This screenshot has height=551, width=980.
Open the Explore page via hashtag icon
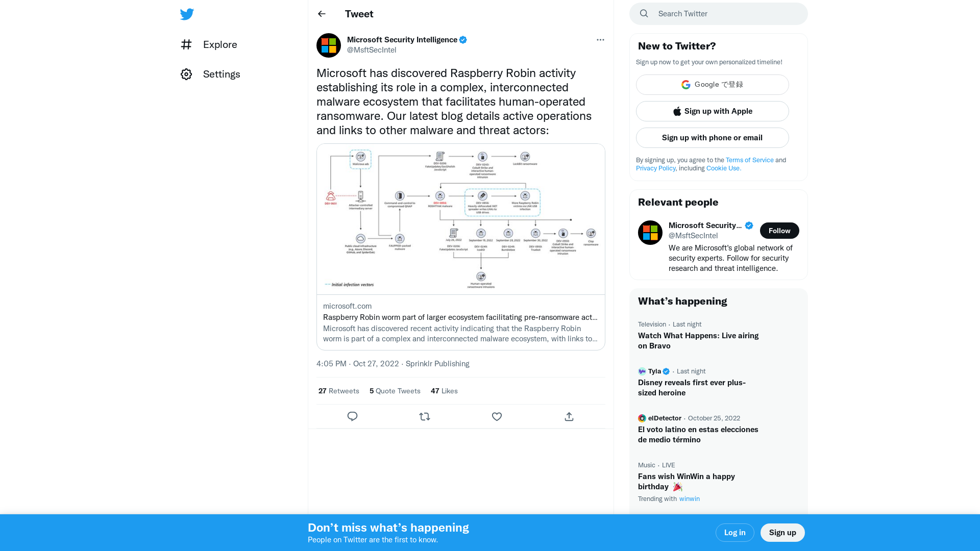tap(186, 45)
